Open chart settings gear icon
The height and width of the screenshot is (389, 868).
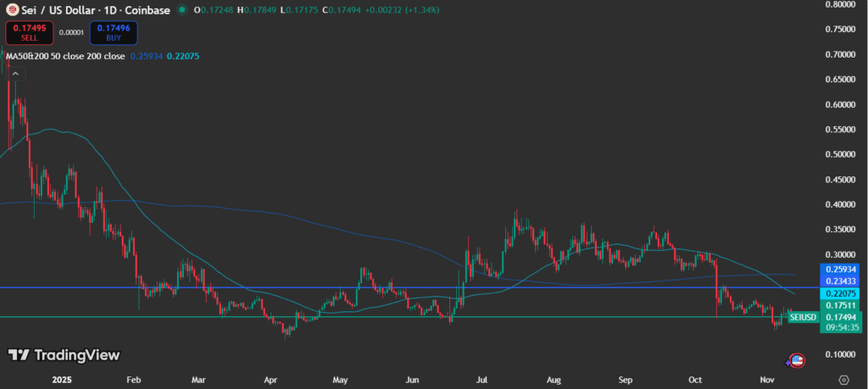[x=843, y=380]
